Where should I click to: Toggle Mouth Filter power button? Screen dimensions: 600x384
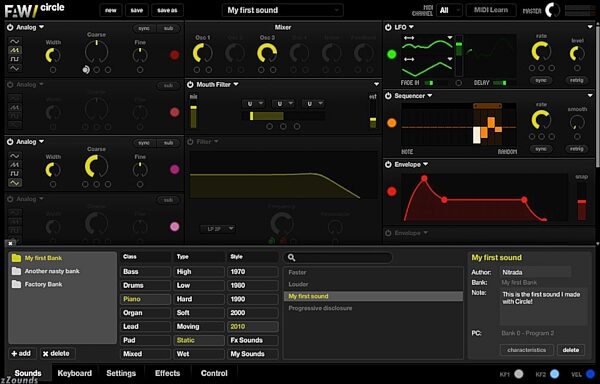(x=190, y=85)
